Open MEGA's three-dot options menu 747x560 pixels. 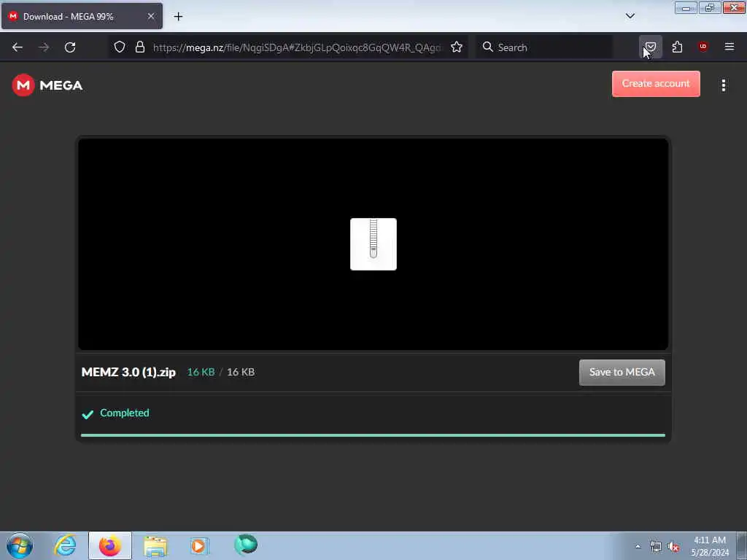point(723,85)
